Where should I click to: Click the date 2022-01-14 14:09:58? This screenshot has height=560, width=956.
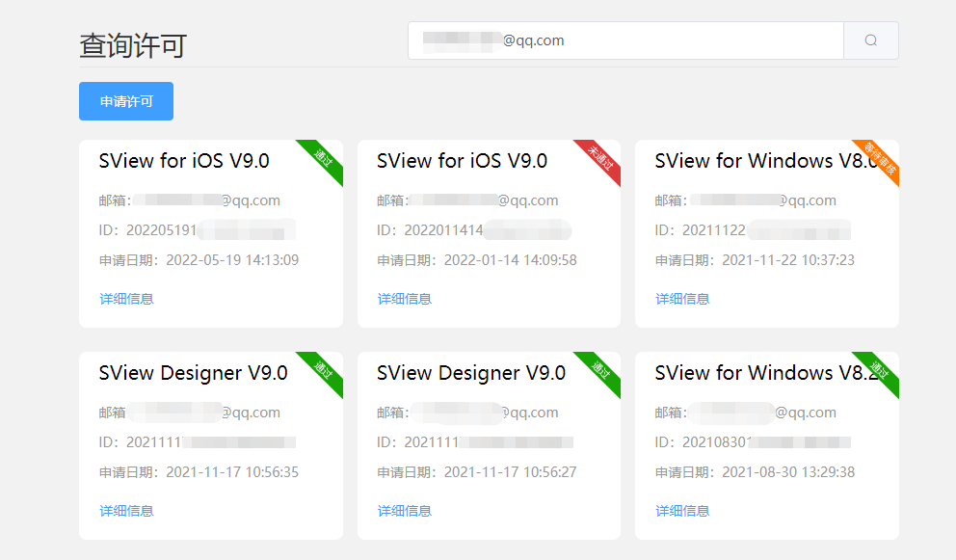(x=511, y=260)
